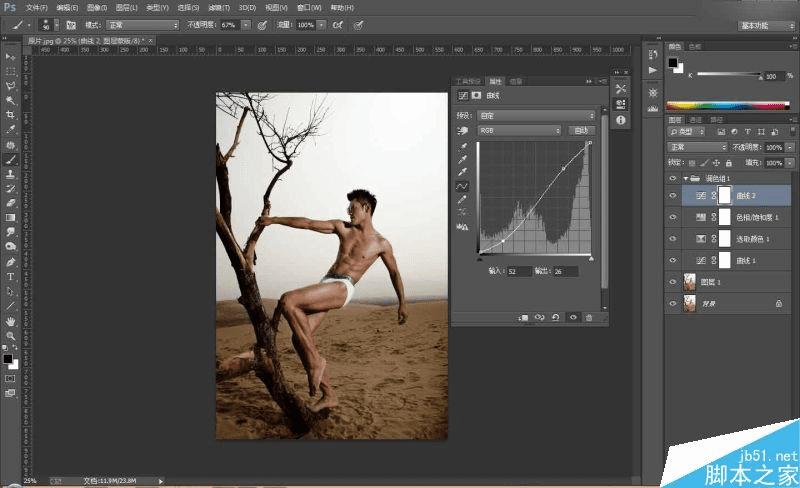
Task: Click the black-point eyedropper in Curves panel
Action: click(x=462, y=146)
